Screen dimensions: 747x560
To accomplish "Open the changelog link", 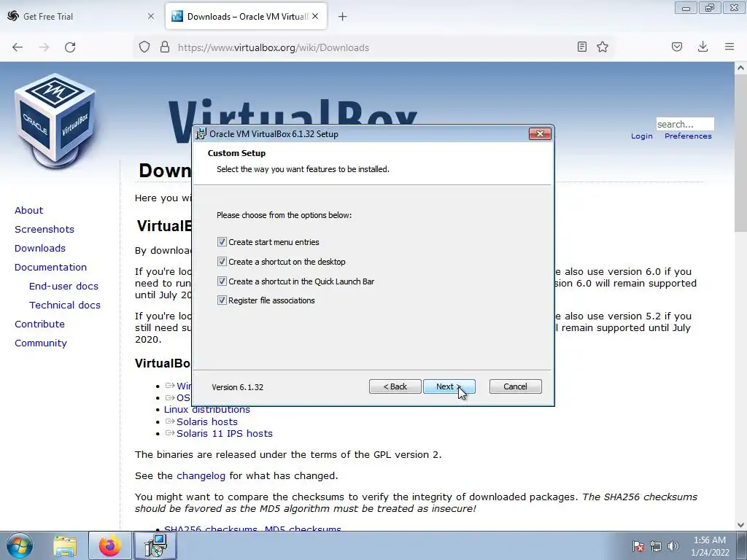I will pos(201,475).
